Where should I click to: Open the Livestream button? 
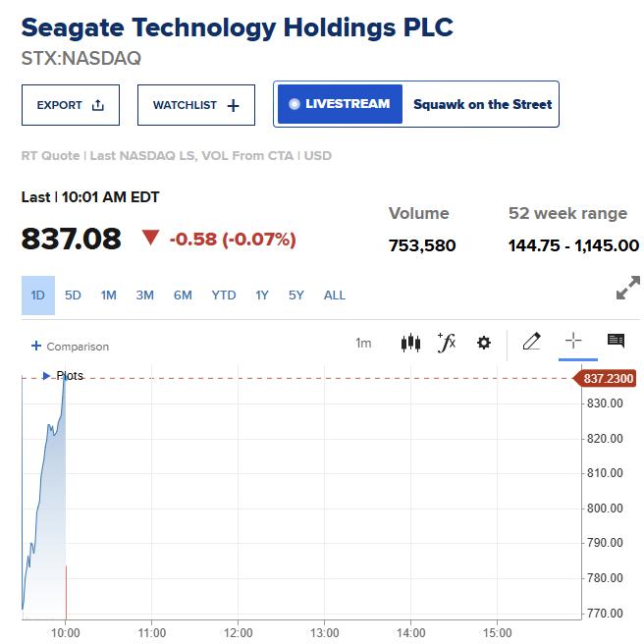point(340,104)
